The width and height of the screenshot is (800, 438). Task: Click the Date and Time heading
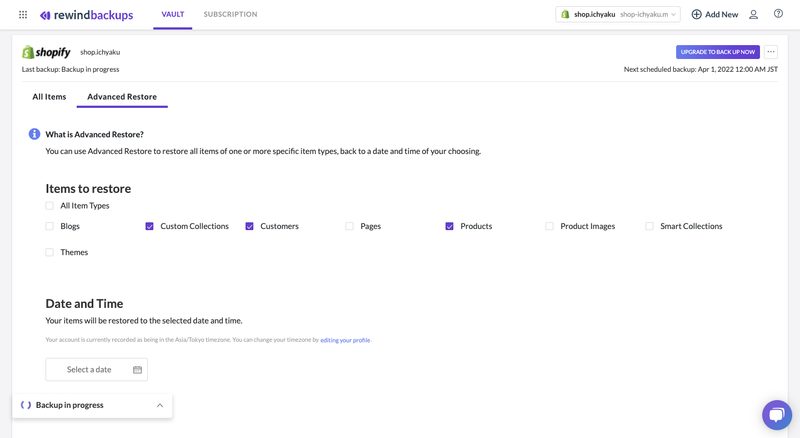84,304
